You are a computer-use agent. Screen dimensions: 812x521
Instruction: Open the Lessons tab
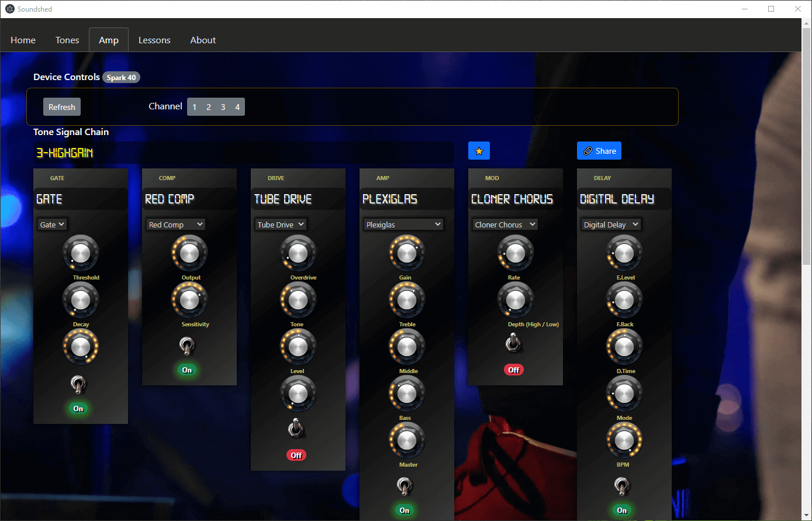154,40
